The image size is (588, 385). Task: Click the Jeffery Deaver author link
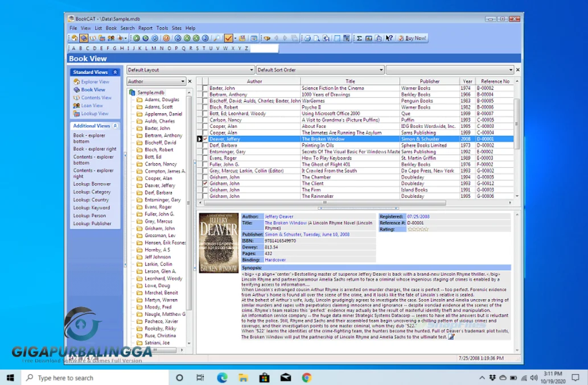click(279, 217)
